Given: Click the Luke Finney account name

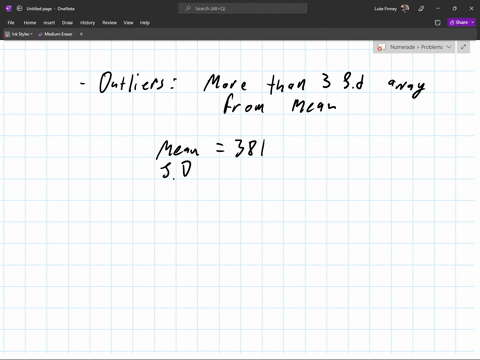Looking at the screenshot, I should click(x=385, y=9).
